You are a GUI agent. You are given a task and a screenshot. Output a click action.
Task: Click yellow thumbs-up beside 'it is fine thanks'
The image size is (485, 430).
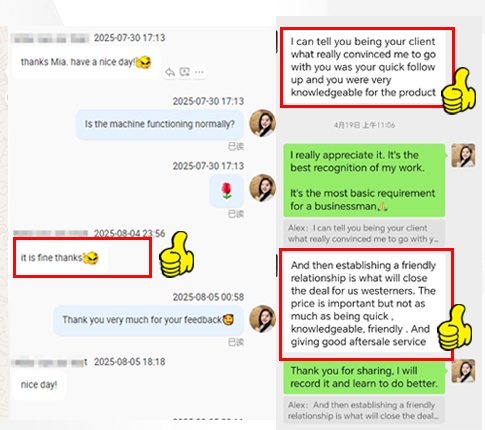[177, 255]
